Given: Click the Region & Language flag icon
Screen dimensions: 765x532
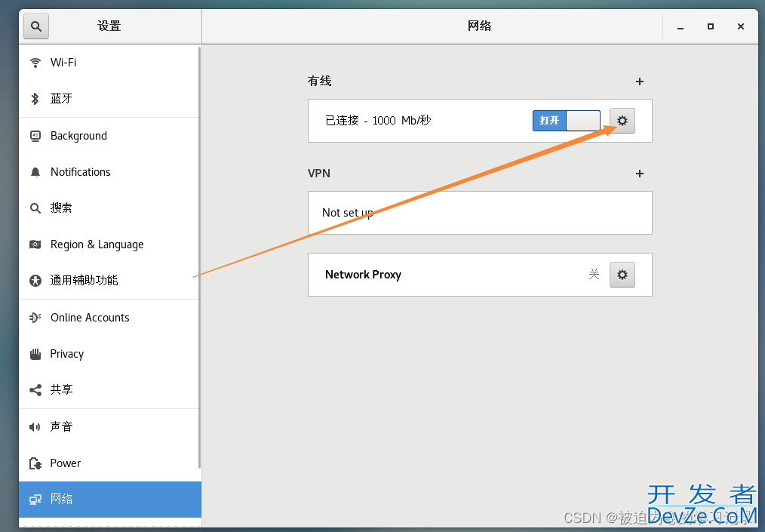Looking at the screenshot, I should pos(35,244).
